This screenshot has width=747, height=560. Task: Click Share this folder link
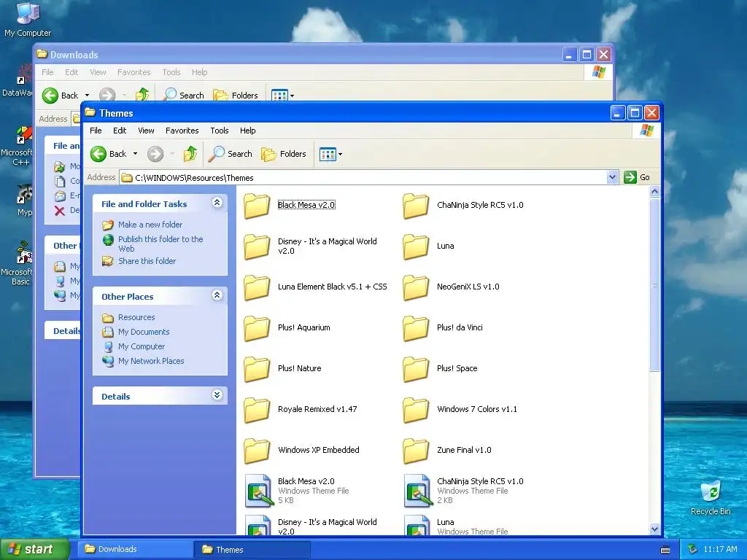pyautogui.click(x=147, y=261)
